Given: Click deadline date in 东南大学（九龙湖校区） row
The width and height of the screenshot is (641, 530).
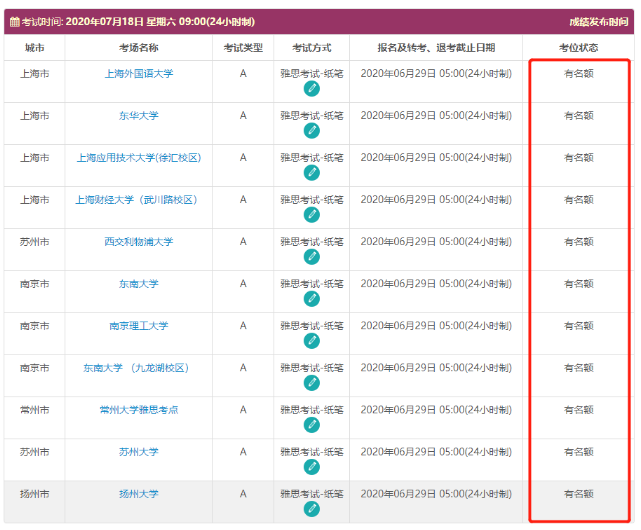Looking at the screenshot, I should 436,368.
